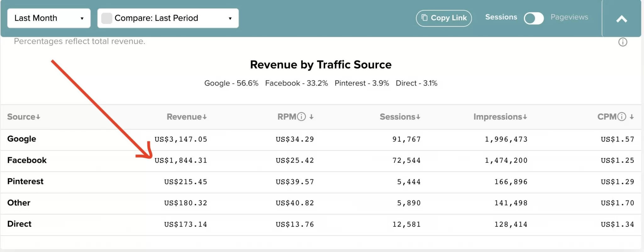Click the info icon next to CPM
This screenshot has width=644, height=252.
tap(622, 117)
